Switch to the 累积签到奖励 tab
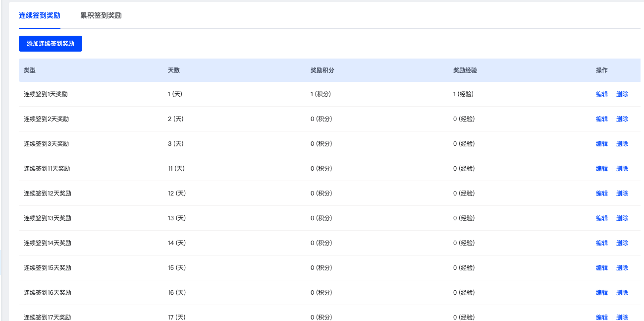 (x=101, y=15)
